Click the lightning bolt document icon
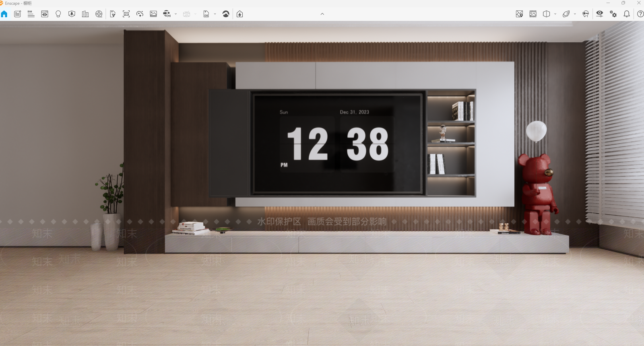The height and width of the screenshot is (346, 644). (x=240, y=14)
